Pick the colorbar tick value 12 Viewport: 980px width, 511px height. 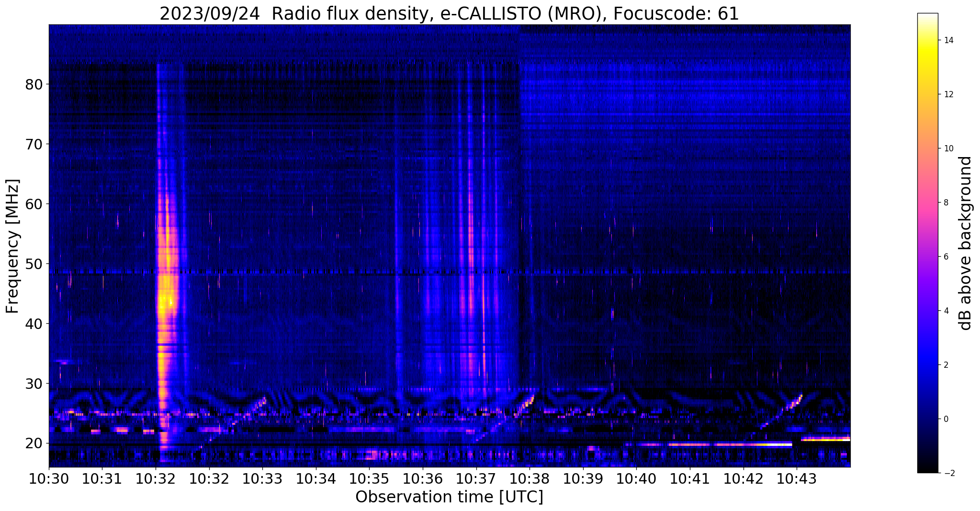tap(948, 94)
